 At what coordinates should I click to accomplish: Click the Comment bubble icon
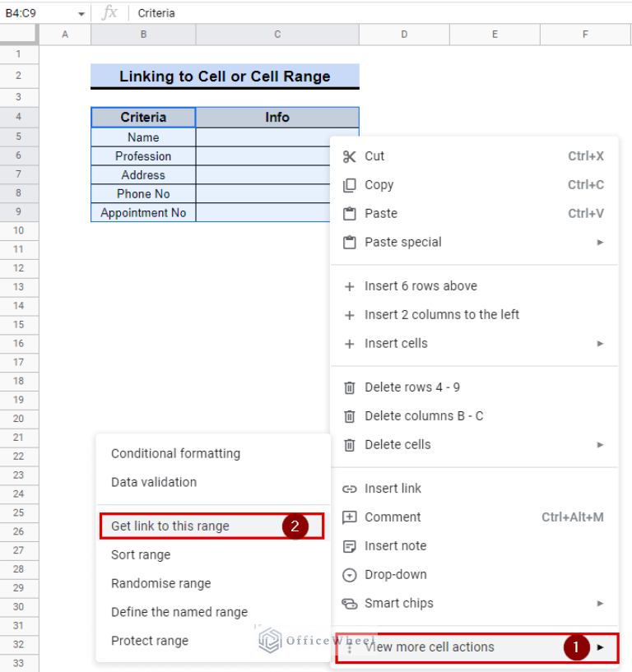coord(349,517)
